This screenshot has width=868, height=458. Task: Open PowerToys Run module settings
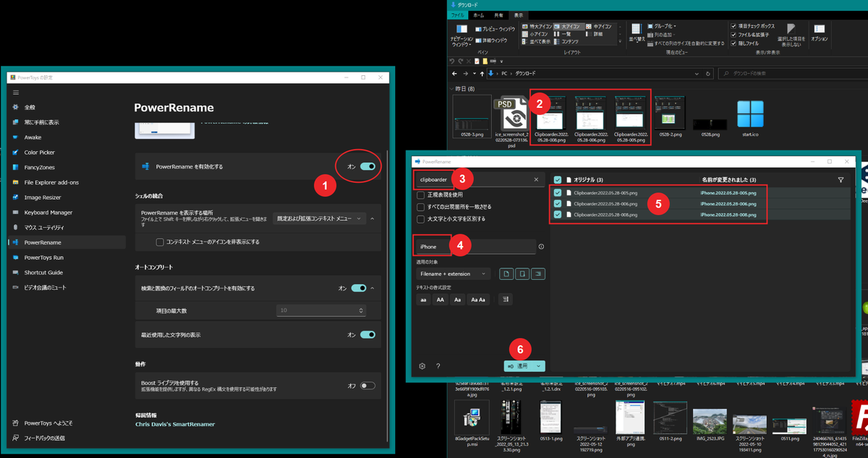(68, 258)
